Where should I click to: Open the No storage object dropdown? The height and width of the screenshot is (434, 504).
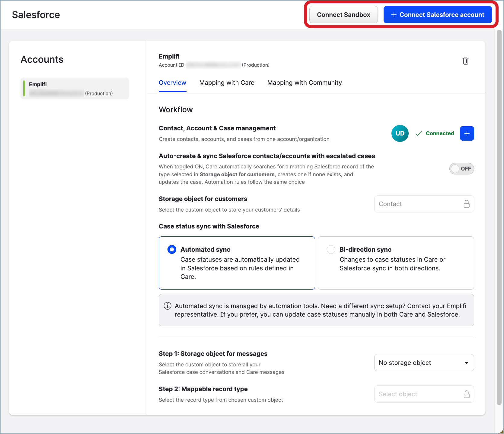pyautogui.click(x=424, y=362)
